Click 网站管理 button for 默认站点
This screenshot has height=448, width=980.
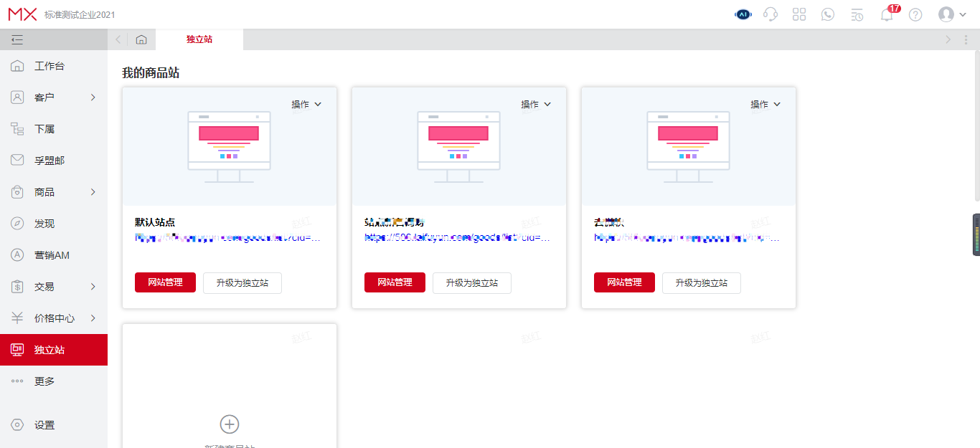[165, 282]
